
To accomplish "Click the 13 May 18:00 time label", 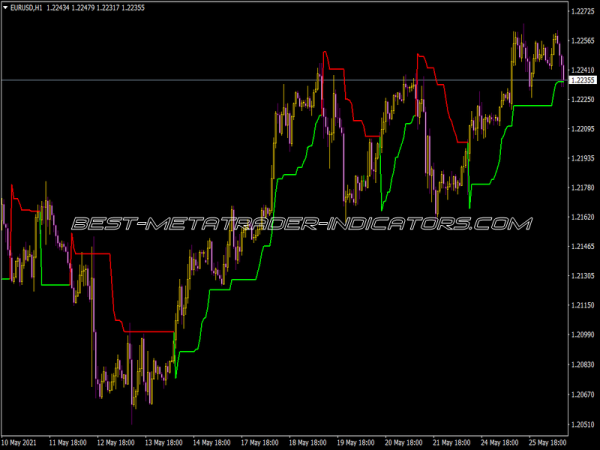I will coord(169,440).
